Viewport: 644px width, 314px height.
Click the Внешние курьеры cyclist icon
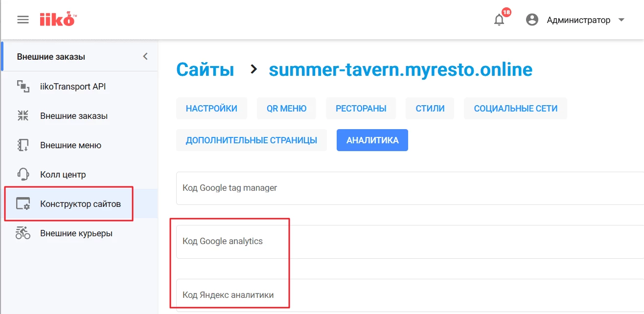tap(23, 233)
